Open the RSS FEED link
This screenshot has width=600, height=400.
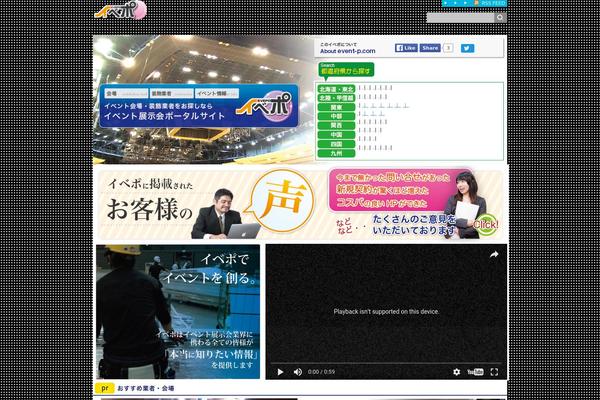pyautogui.click(x=491, y=3)
